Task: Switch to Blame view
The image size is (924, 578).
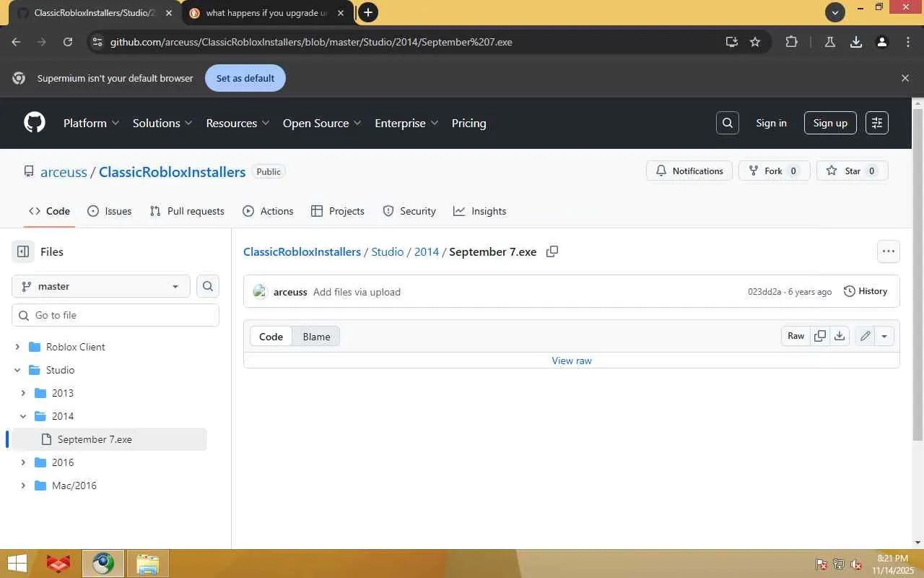Action: point(316,337)
